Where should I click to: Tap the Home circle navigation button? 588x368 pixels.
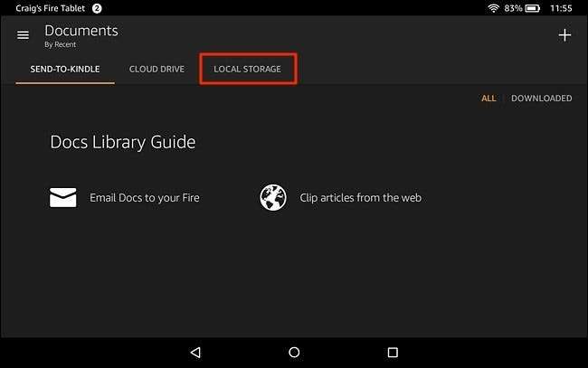pos(294,353)
